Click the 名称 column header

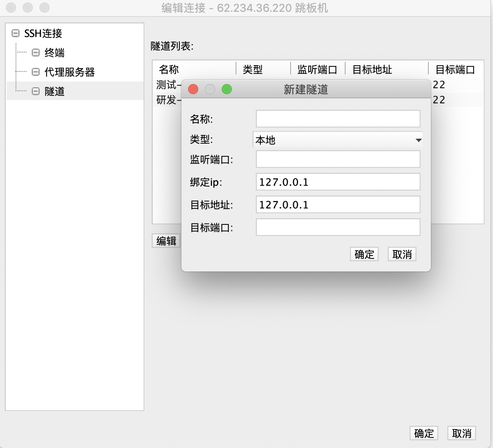(x=168, y=69)
